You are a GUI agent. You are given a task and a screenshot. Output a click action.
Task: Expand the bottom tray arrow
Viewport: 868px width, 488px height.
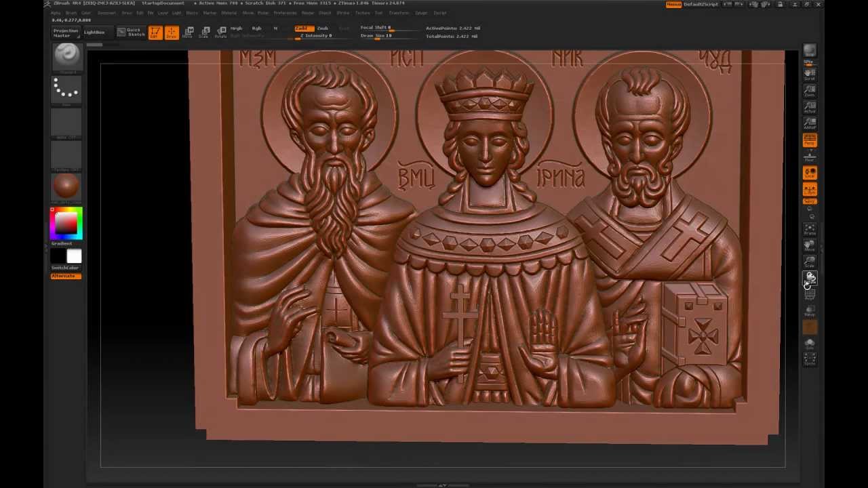(x=442, y=485)
